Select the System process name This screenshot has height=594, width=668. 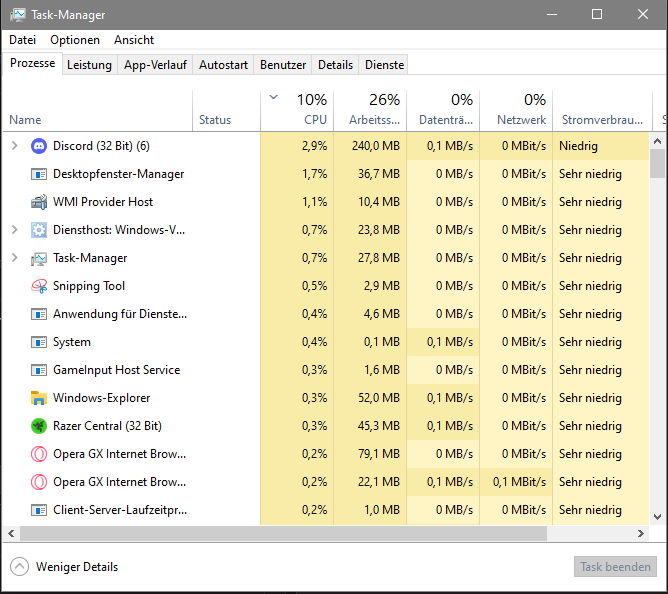[x=72, y=342]
